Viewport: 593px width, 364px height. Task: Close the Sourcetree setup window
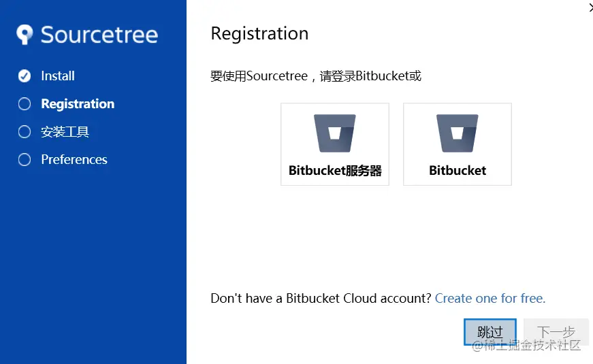click(590, 7)
